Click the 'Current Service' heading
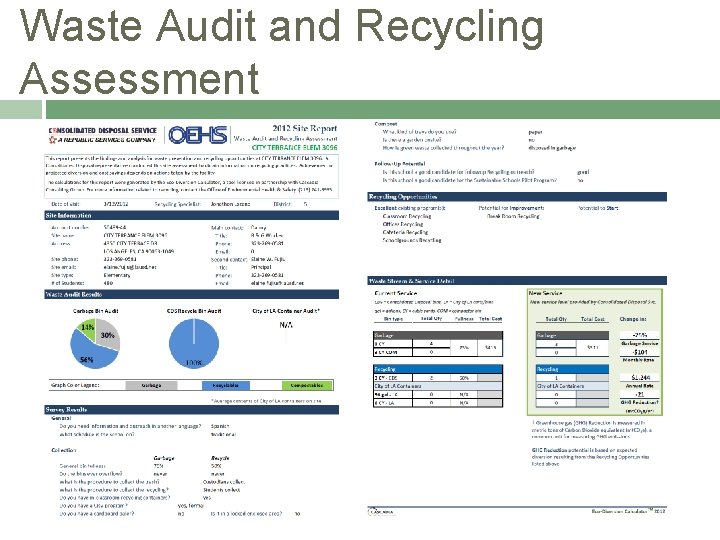Image resolution: width=720 pixels, height=540 pixels. [x=396, y=293]
